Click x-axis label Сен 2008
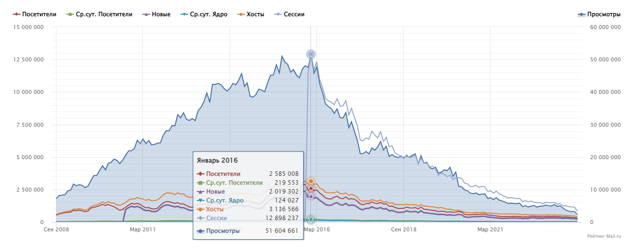Viewport: 644px width, 251px height. pyautogui.click(x=56, y=229)
